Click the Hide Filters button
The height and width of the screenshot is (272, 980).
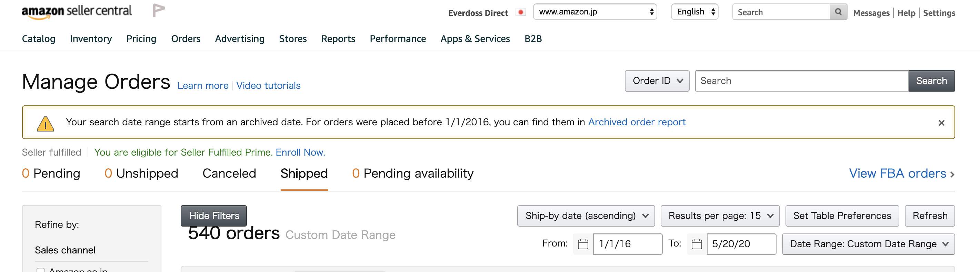[x=214, y=216]
